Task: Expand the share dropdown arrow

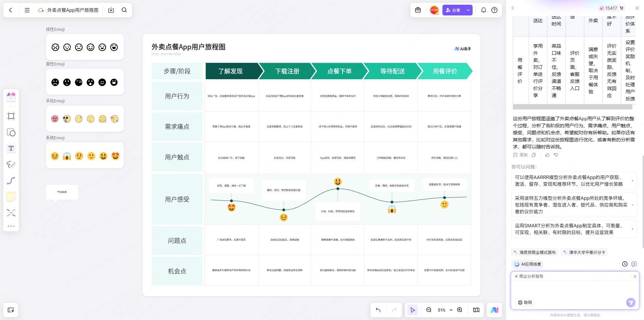Action: tap(468, 10)
